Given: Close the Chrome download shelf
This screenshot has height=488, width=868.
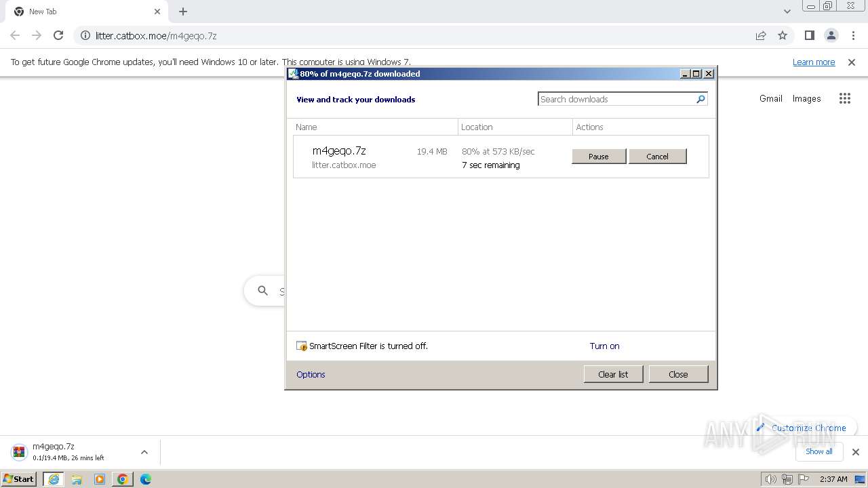Looking at the screenshot, I should click(x=856, y=452).
